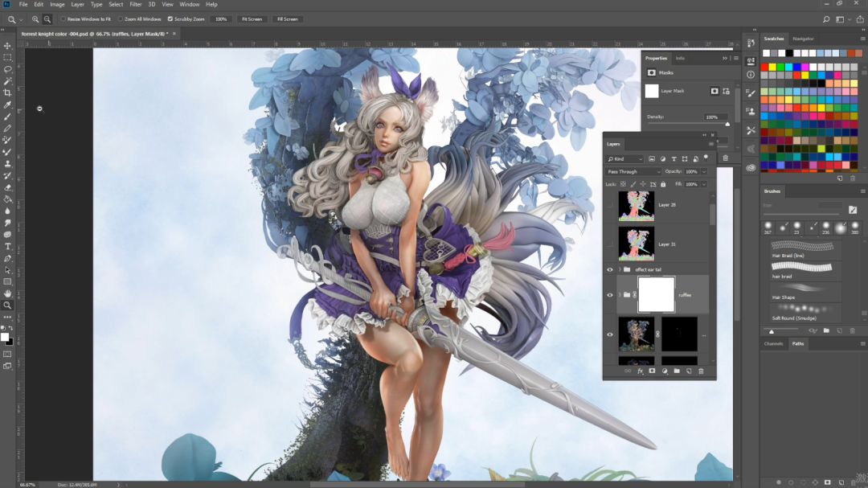Image resolution: width=868 pixels, height=488 pixels.
Task: Select the Blur drop tool
Action: click(x=7, y=211)
